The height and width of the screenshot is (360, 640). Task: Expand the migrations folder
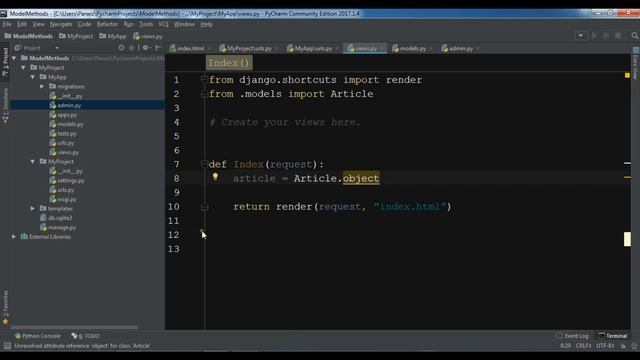(42, 87)
